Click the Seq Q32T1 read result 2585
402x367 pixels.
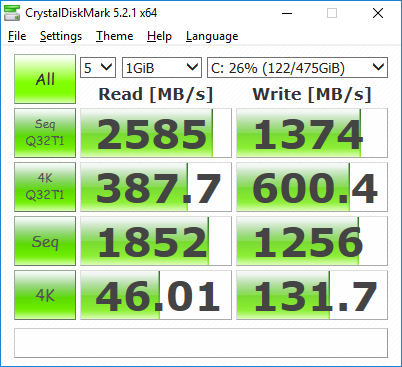coord(156,133)
